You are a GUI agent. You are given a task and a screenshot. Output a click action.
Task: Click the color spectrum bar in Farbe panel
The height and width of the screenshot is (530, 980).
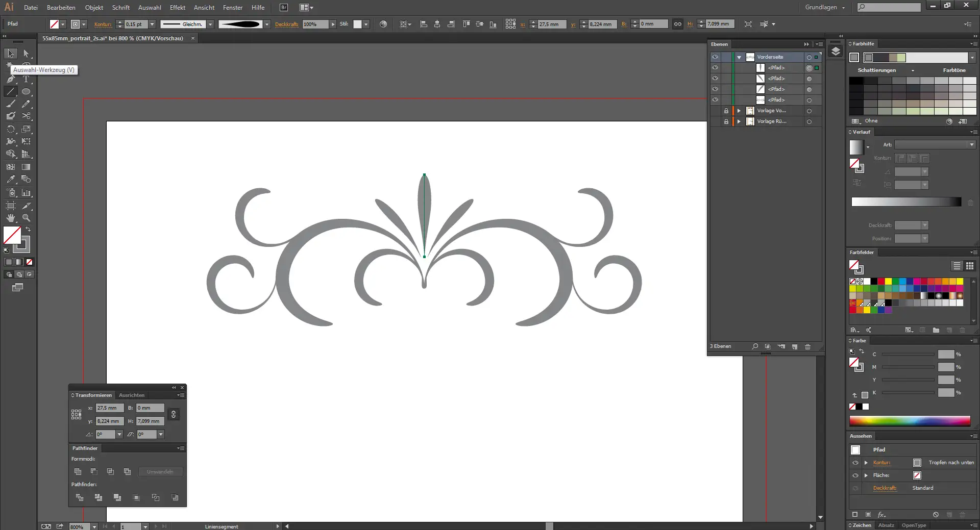[910, 421]
